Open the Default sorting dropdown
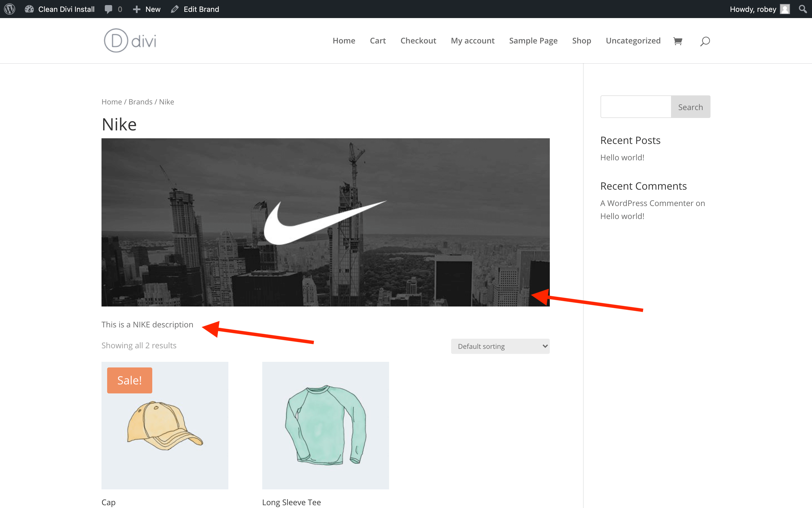812x508 pixels. click(x=500, y=346)
